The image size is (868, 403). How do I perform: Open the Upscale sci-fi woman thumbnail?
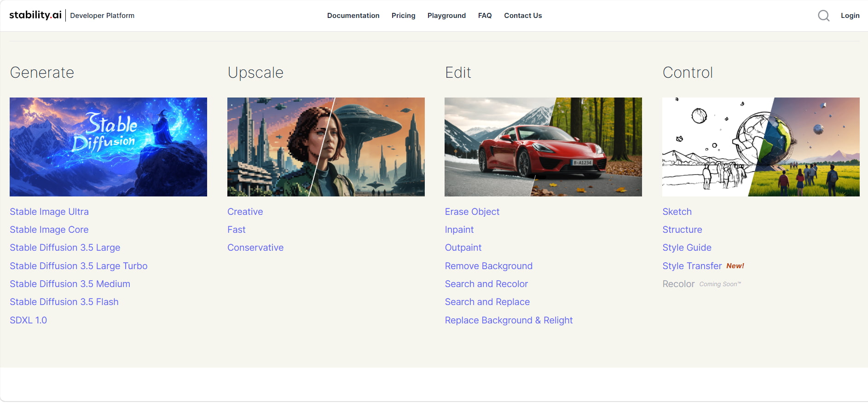[x=326, y=147]
